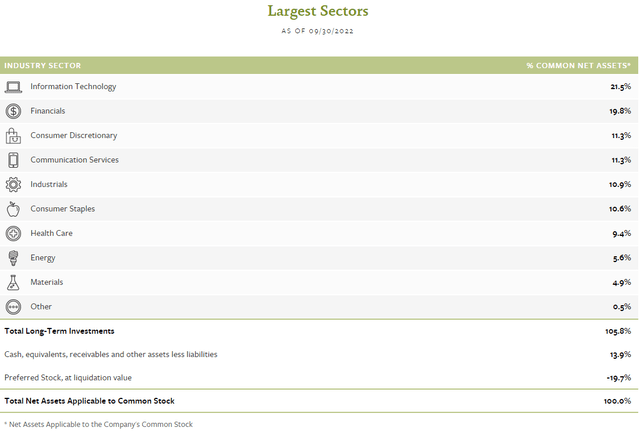
Task: Click the 5.6% value for Energy
Action: coord(622,258)
